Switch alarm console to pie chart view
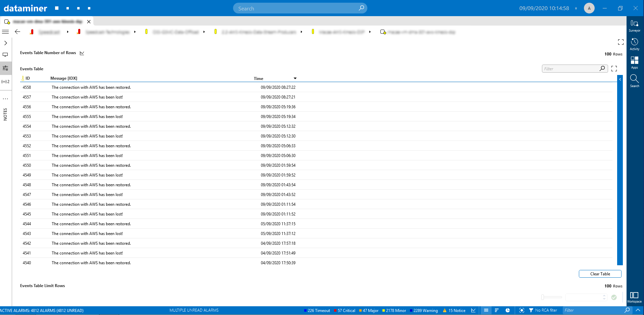Screen dimensions: 644x315 point(508,310)
